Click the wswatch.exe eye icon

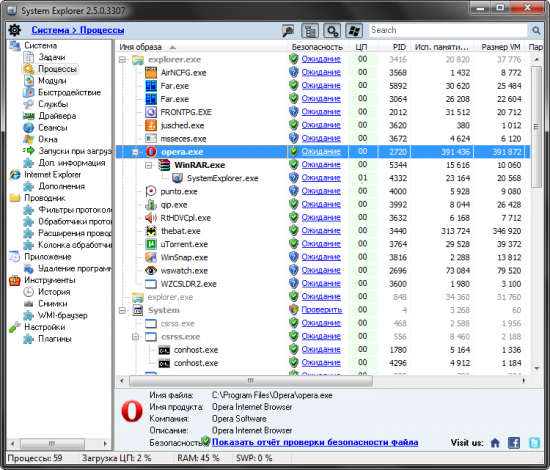pos(151,270)
